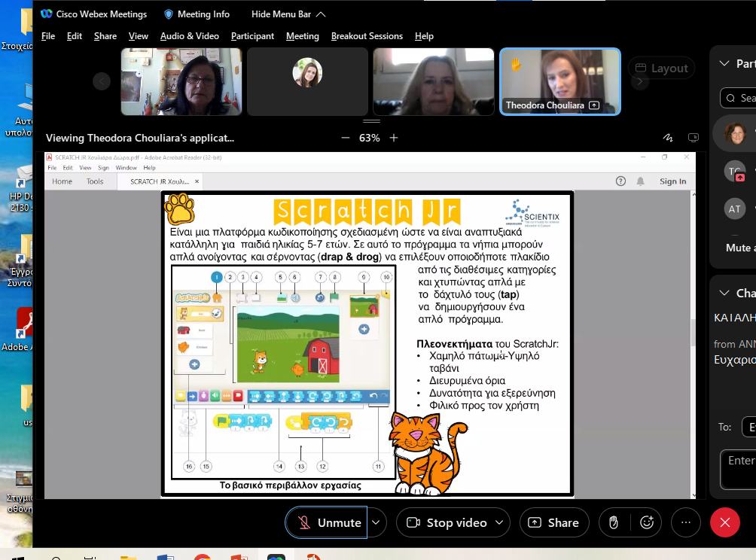
Task: Open Meeting Info
Action: pyautogui.click(x=197, y=14)
